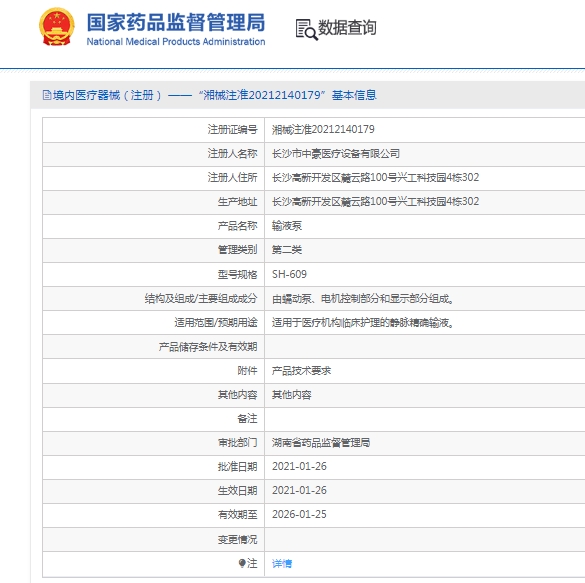The width and height of the screenshot is (585, 583).
Task: Select the 注册人住所 address value
Action: click(375, 178)
